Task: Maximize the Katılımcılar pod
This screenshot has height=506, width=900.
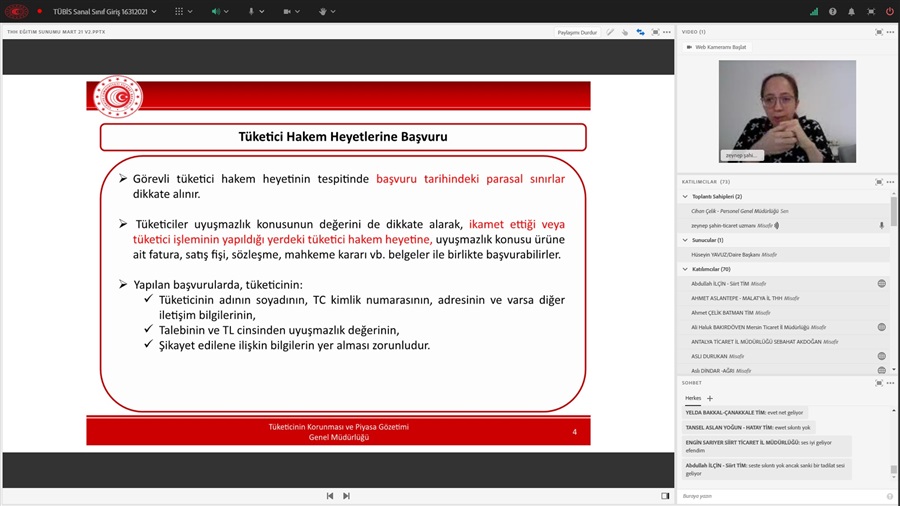Action: point(879,182)
